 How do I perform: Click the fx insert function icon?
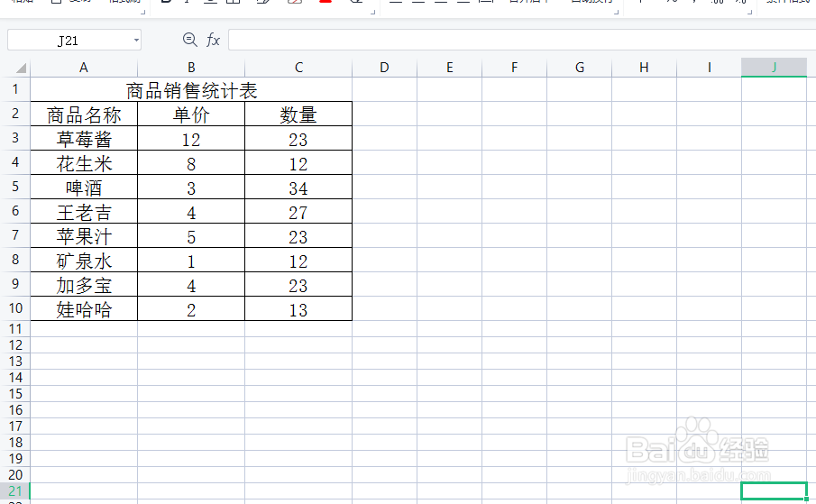click(214, 40)
